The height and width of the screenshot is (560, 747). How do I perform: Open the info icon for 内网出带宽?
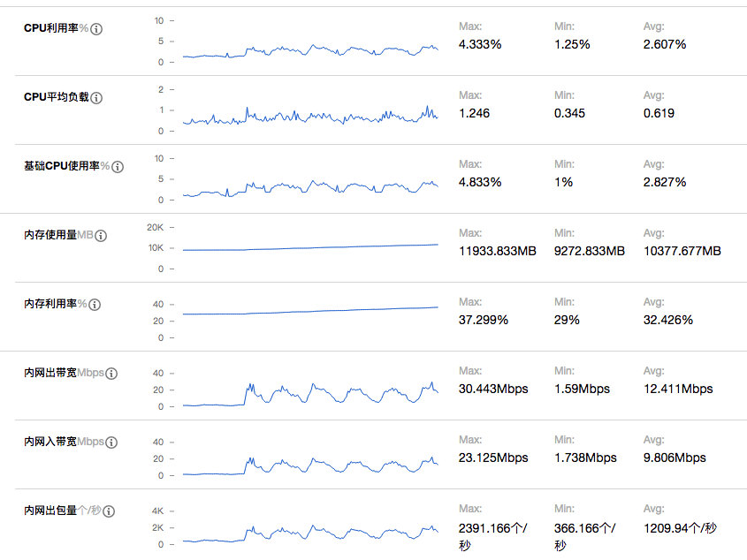click(x=111, y=374)
